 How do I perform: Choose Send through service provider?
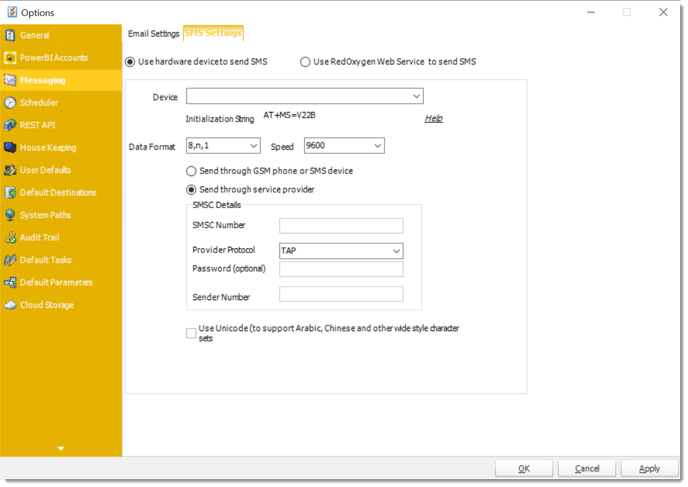pos(191,190)
